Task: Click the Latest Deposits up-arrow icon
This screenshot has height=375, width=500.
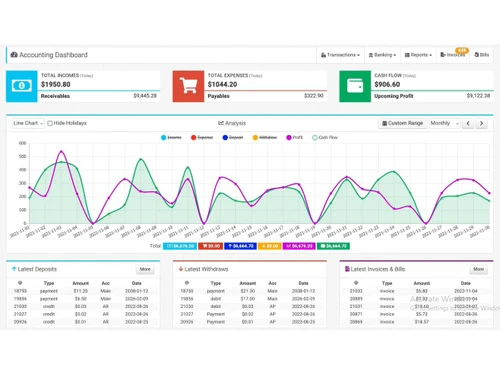Action: point(14,269)
